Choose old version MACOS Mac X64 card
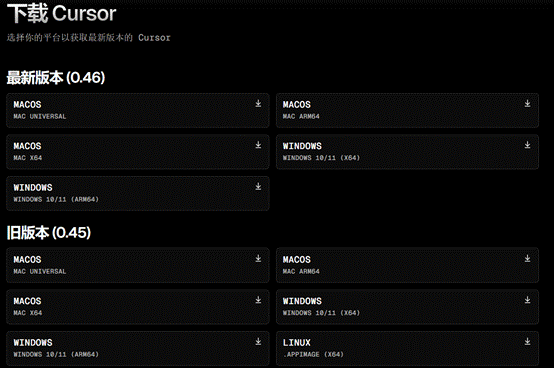 click(x=138, y=307)
